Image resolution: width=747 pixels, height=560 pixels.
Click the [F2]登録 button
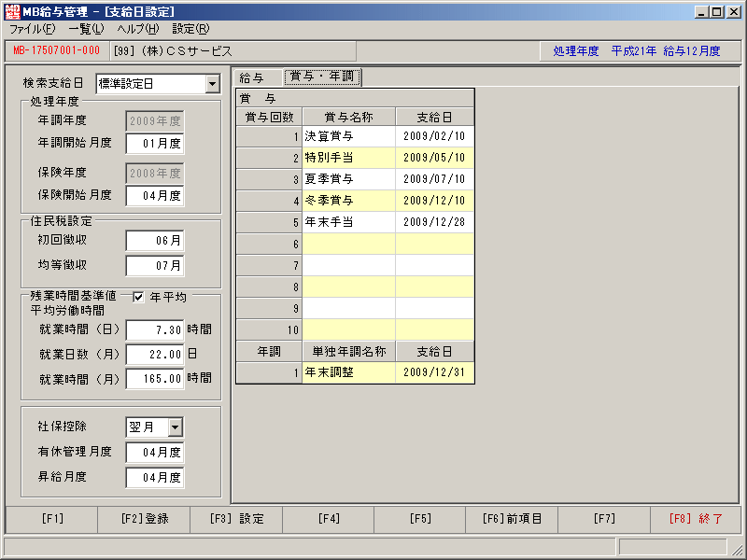pos(144,519)
